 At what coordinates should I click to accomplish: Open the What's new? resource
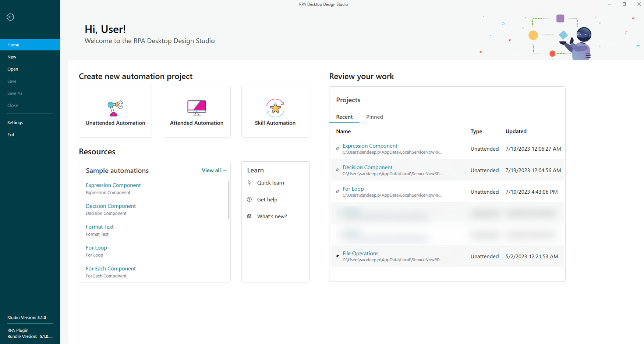(x=272, y=216)
